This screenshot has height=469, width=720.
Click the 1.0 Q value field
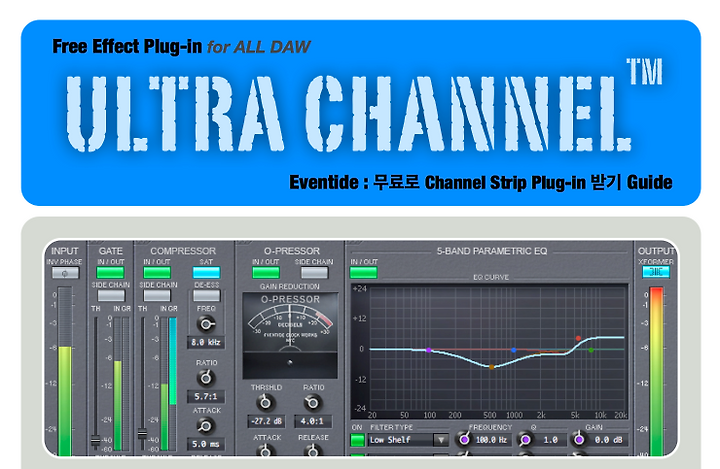tap(550, 440)
